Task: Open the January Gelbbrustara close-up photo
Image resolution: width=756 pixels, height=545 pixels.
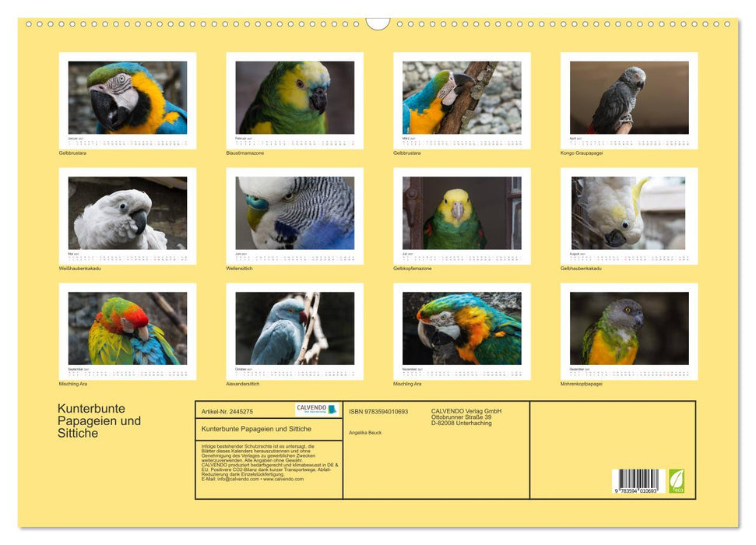Action: [128, 97]
